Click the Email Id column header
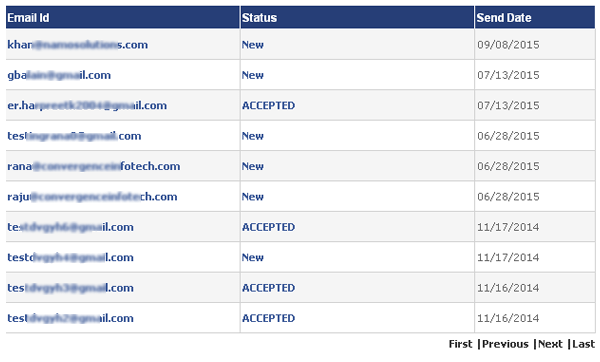 (28, 18)
